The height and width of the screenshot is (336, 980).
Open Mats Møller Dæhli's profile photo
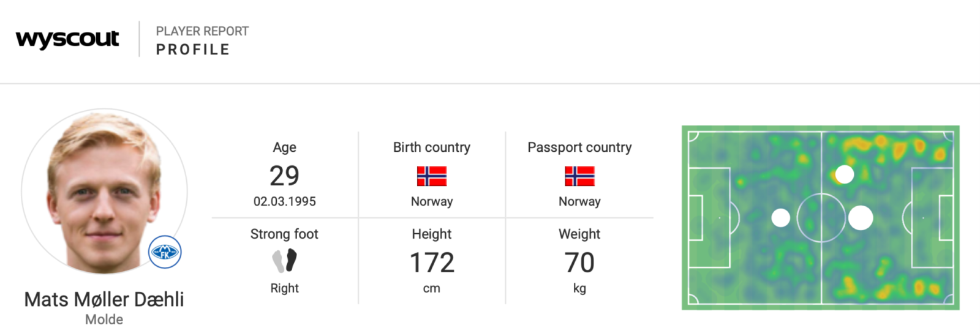coord(104,192)
